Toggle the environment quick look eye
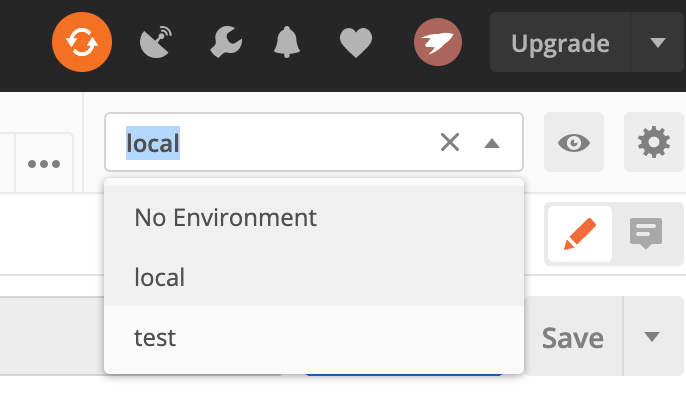This screenshot has height=402, width=686. tap(574, 143)
